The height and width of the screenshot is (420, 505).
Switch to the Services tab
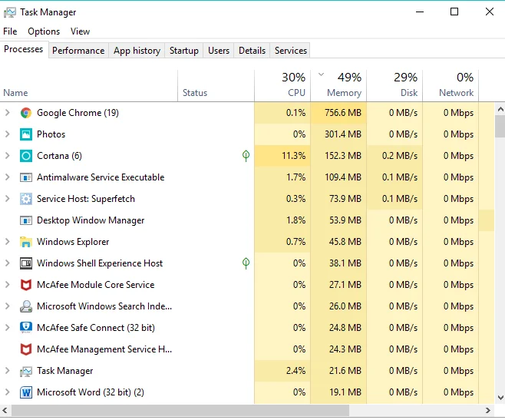tap(291, 51)
